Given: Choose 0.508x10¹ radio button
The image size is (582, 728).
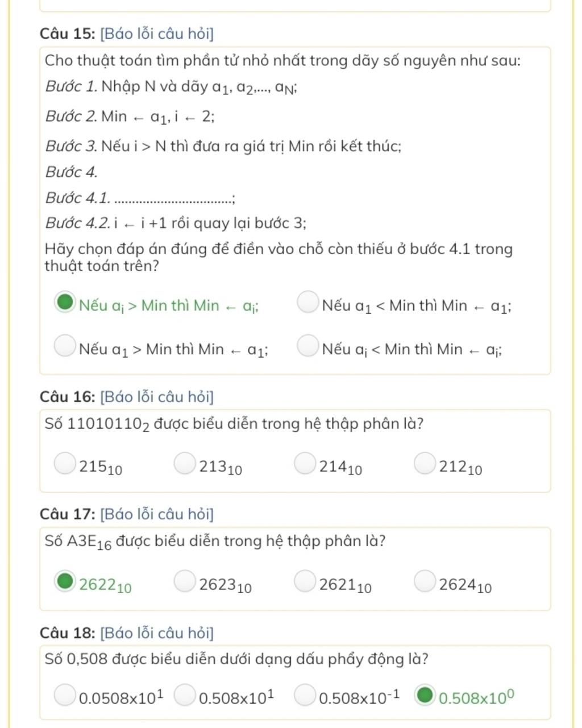Looking at the screenshot, I should [x=185, y=694].
